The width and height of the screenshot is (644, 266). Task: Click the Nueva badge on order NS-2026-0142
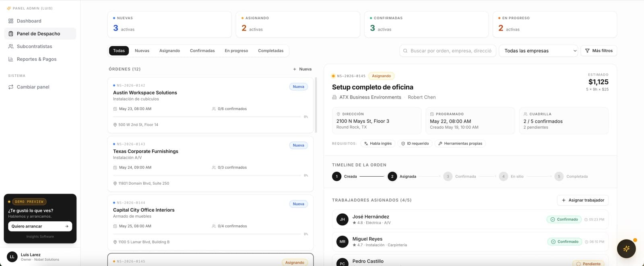pyautogui.click(x=299, y=87)
